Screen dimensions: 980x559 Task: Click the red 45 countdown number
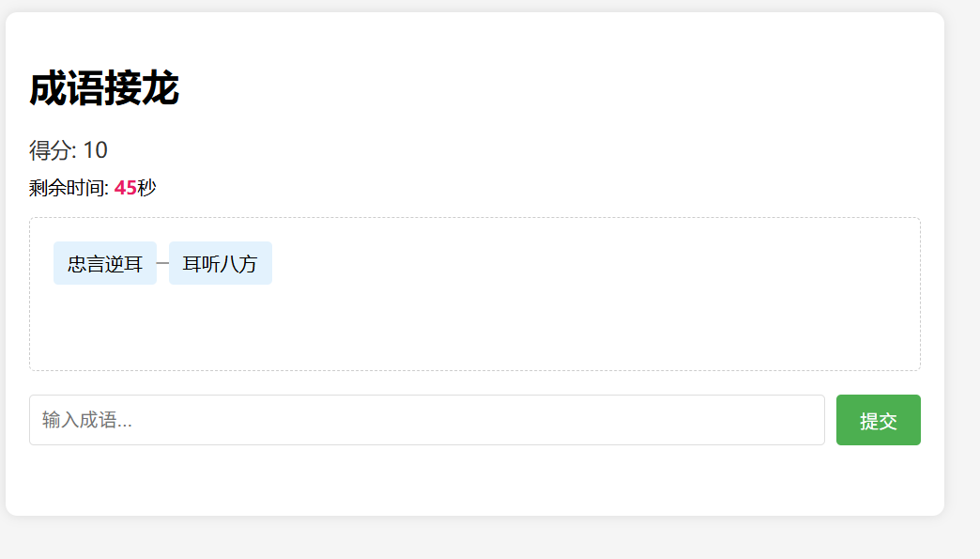(x=124, y=187)
